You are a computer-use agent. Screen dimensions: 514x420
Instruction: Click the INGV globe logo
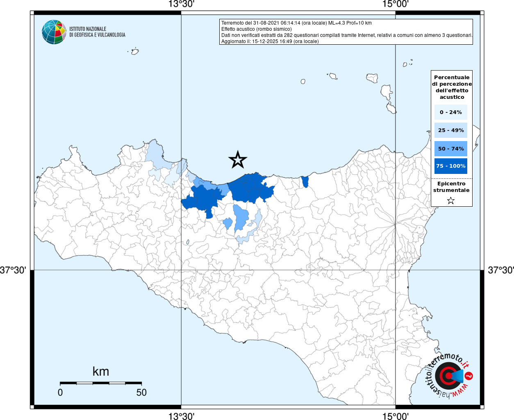(54, 32)
